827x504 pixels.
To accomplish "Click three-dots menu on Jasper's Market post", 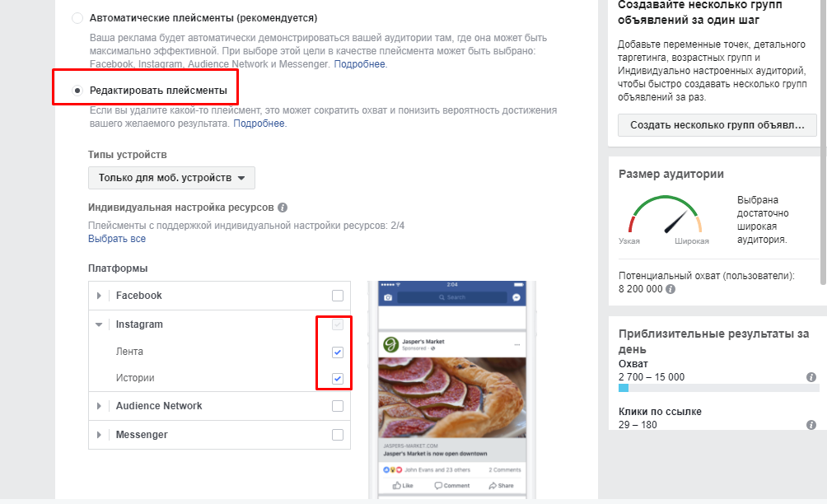I will (x=517, y=344).
